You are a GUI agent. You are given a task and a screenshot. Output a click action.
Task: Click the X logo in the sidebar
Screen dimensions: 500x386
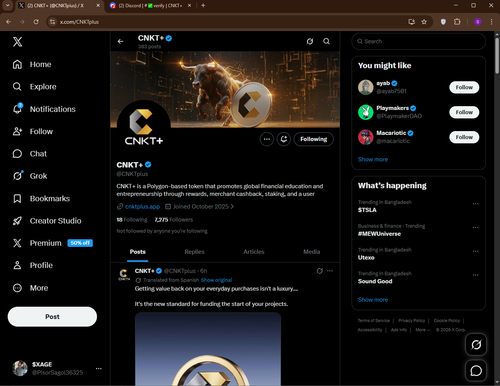pos(17,42)
